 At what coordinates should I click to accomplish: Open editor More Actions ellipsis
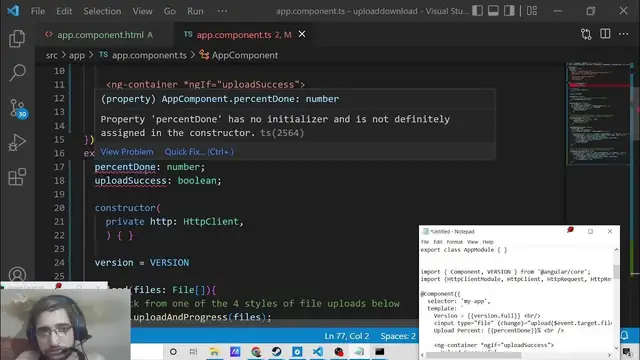(x=624, y=34)
